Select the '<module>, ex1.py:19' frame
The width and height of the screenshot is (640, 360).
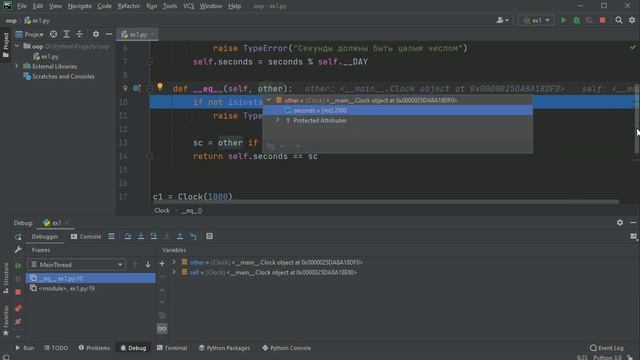click(x=90, y=288)
